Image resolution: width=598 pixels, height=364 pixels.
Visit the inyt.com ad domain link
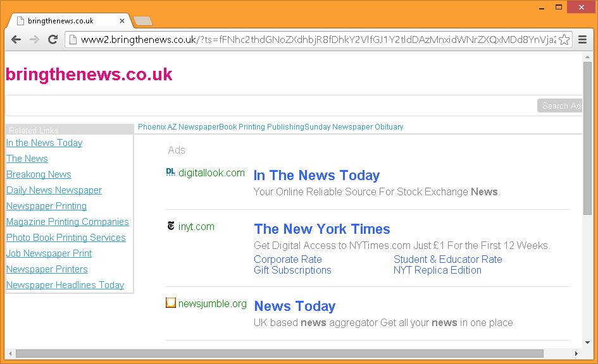(x=196, y=226)
